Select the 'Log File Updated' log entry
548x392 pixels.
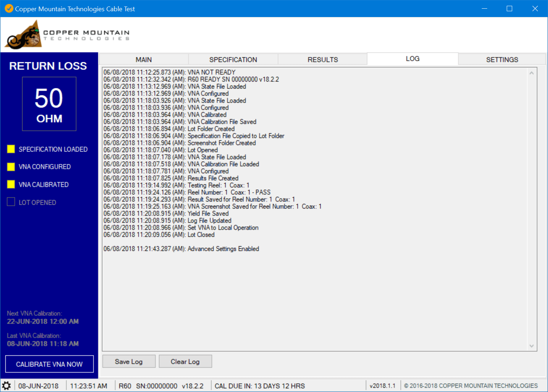coord(167,220)
